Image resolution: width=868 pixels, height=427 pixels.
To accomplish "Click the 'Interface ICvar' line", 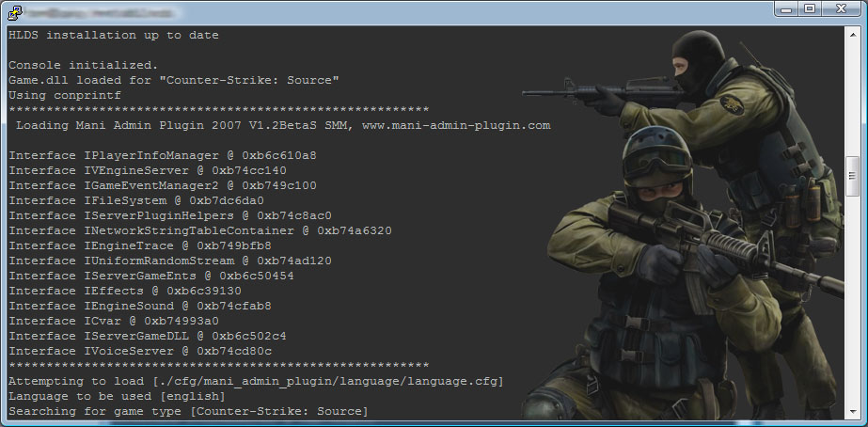I will pos(114,321).
